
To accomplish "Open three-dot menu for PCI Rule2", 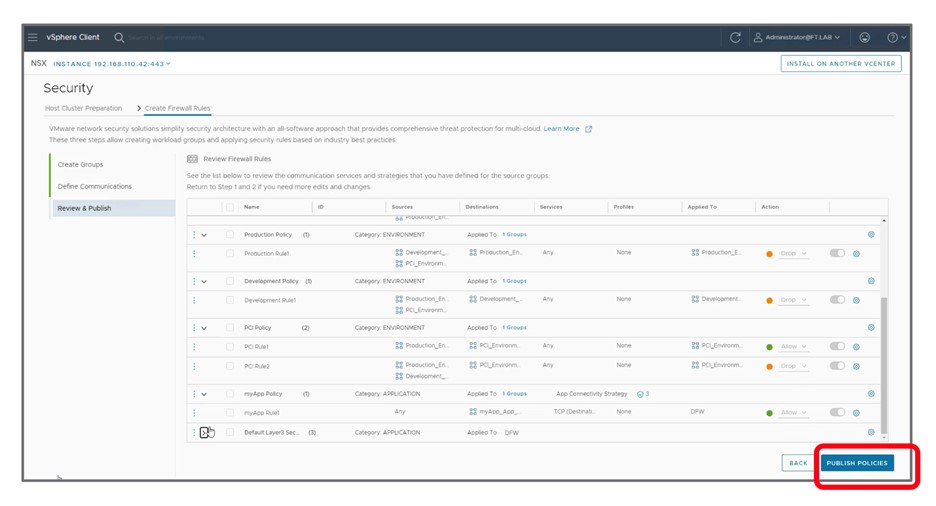I will click(194, 366).
